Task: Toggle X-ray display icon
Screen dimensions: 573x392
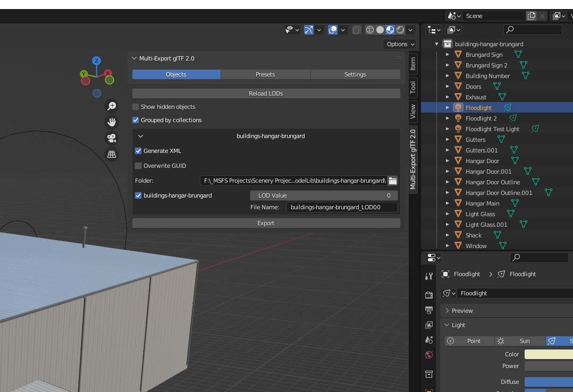Action: coord(357,30)
